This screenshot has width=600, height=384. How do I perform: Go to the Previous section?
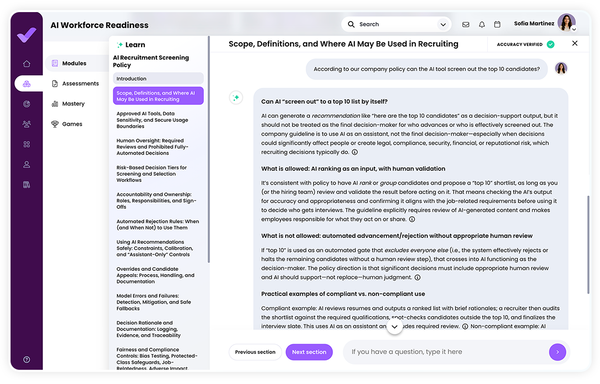(255, 352)
